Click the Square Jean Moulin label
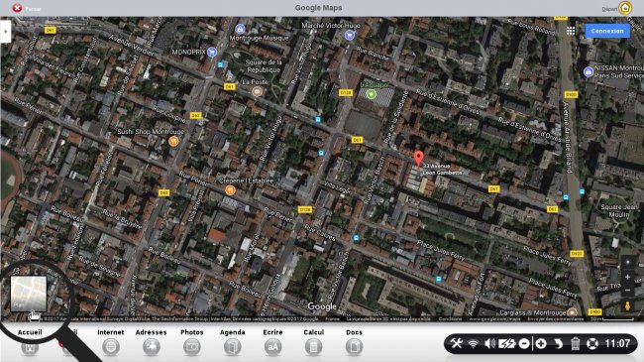Image resolution: width=644 pixels, height=362 pixels. (619, 210)
